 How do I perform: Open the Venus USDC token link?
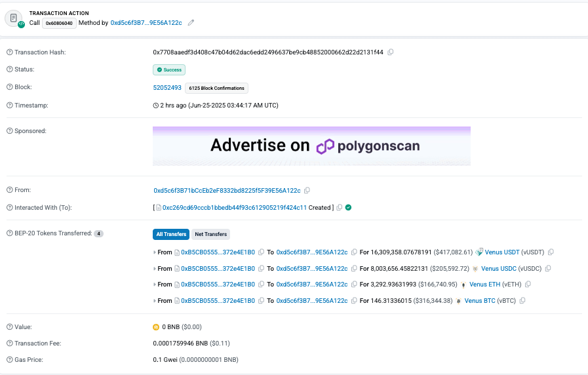coord(499,269)
